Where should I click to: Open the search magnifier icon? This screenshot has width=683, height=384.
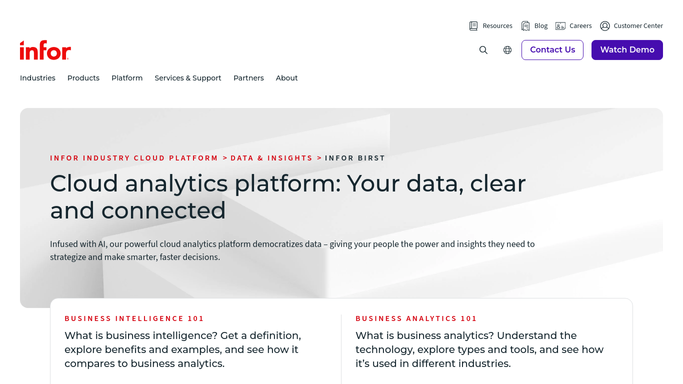[484, 50]
